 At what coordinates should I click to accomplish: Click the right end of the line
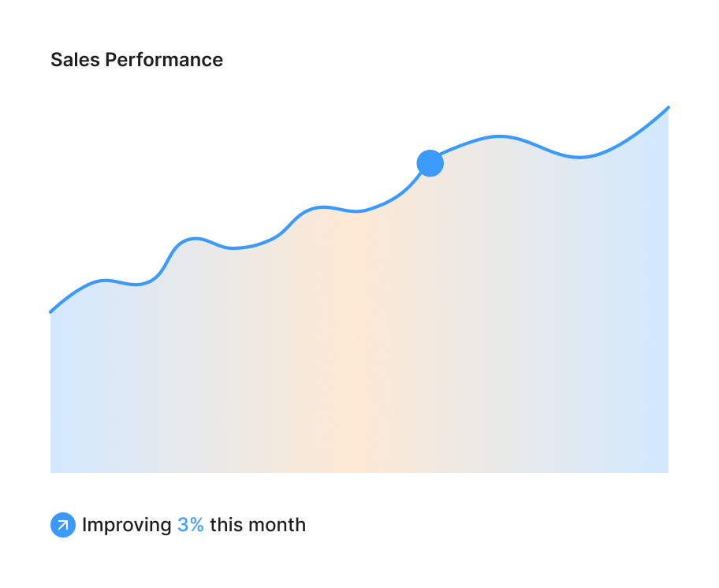[668, 108]
